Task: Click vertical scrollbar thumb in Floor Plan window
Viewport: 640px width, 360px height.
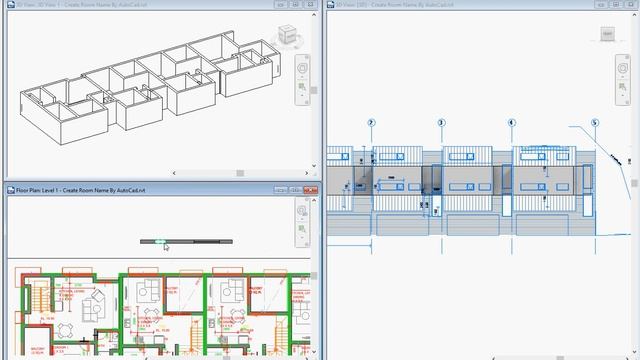Action: [314, 276]
